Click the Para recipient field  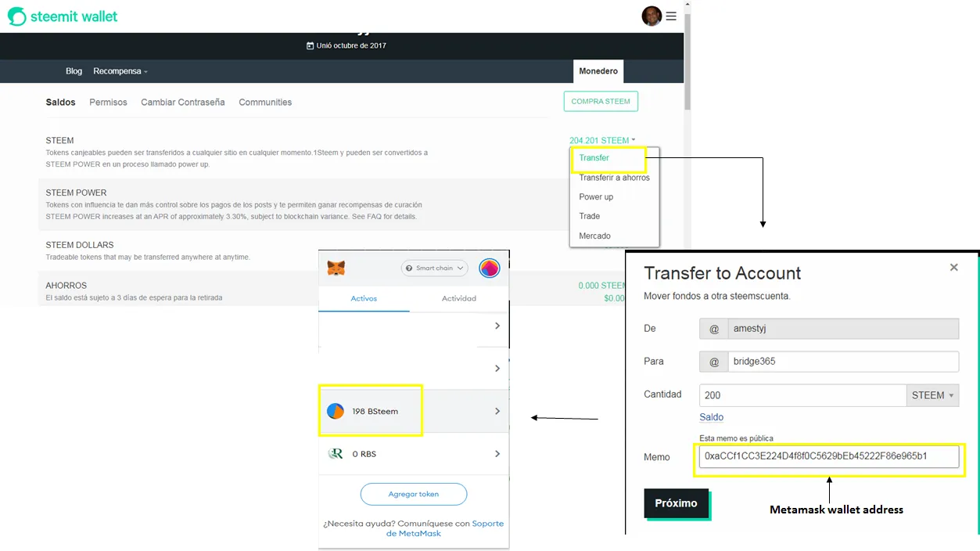[x=843, y=362]
